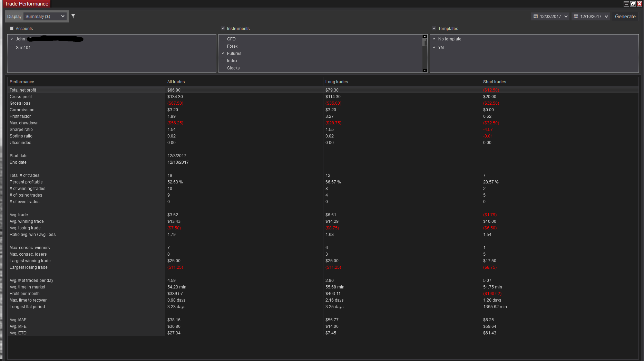Select the Avg. MAE row label
This screenshot has height=361, width=644.
coord(18,320)
